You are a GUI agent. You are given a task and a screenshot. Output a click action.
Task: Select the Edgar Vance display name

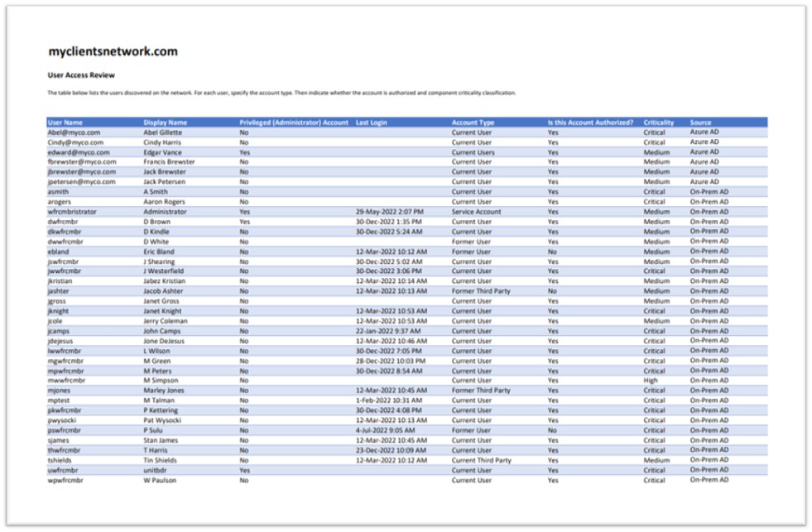click(163, 152)
